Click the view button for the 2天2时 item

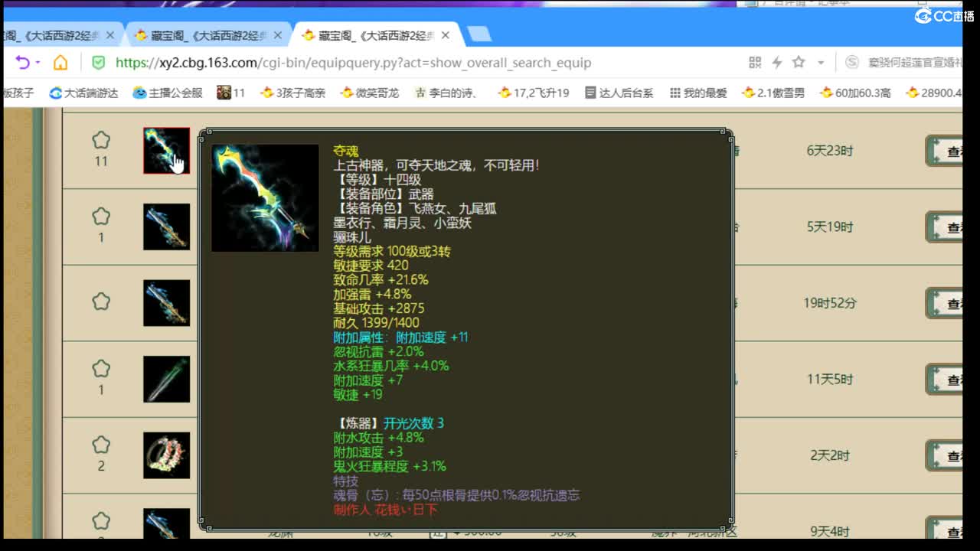945,455
